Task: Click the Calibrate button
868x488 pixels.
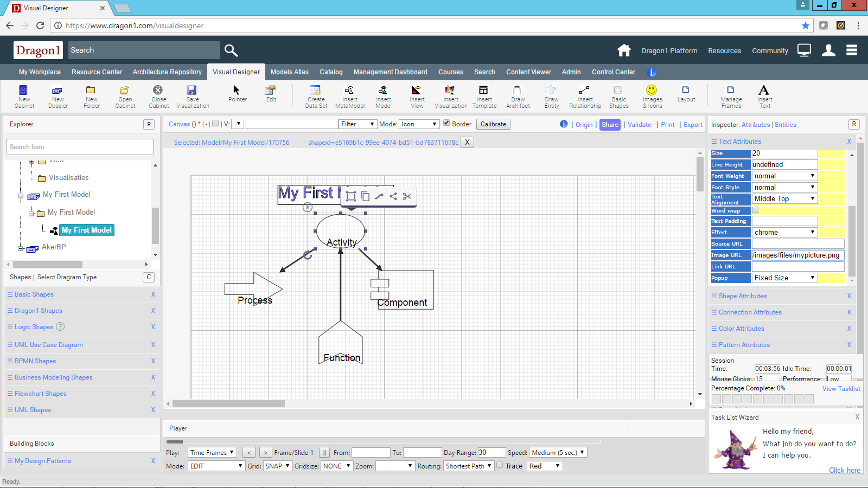Action: (x=493, y=124)
